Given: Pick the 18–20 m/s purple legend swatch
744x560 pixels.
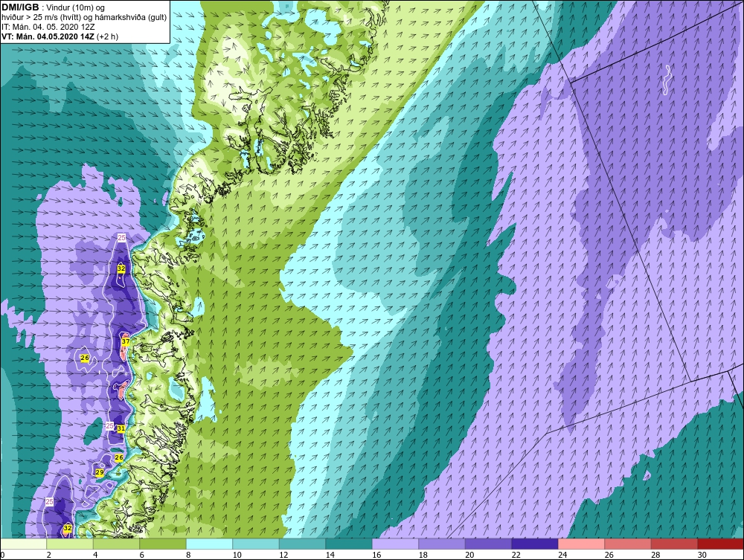Looking at the screenshot, I should click(442, 544).
